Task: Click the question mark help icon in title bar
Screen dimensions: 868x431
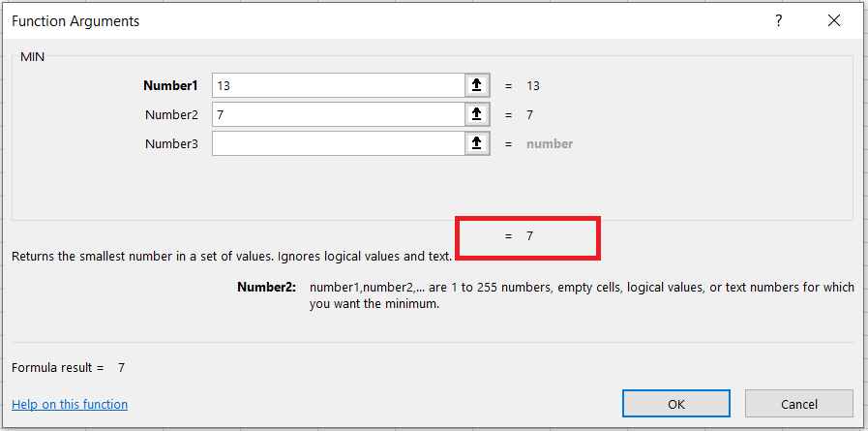Action: 779,20
